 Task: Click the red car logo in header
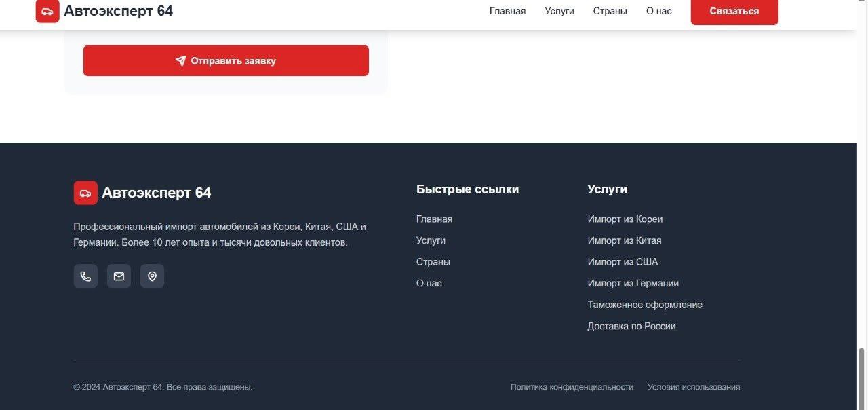point(47,11)
